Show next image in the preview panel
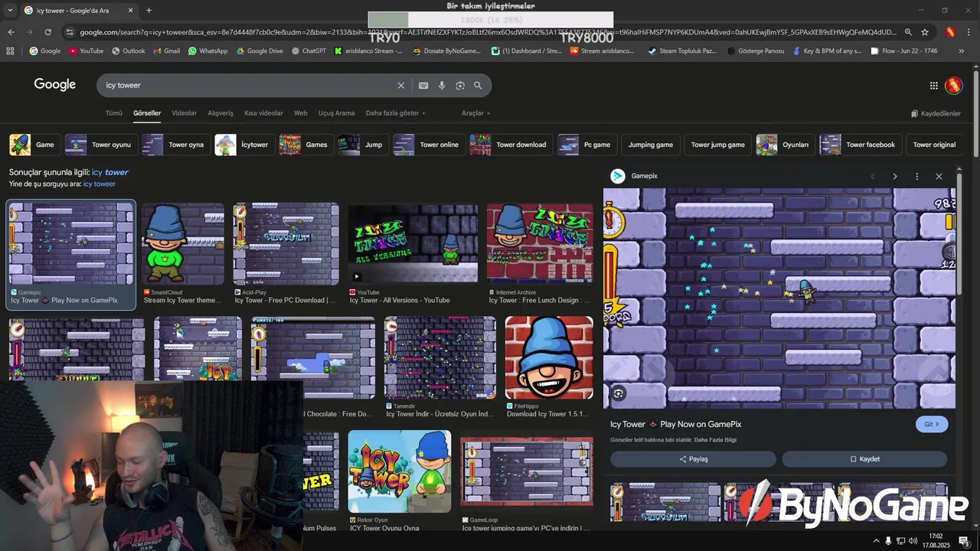 coord(894,176)
